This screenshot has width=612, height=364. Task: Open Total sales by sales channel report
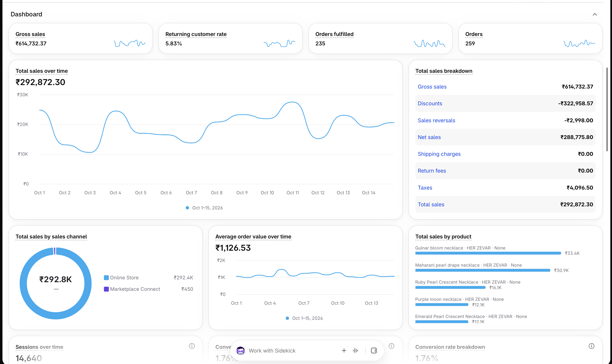point(51,236)
